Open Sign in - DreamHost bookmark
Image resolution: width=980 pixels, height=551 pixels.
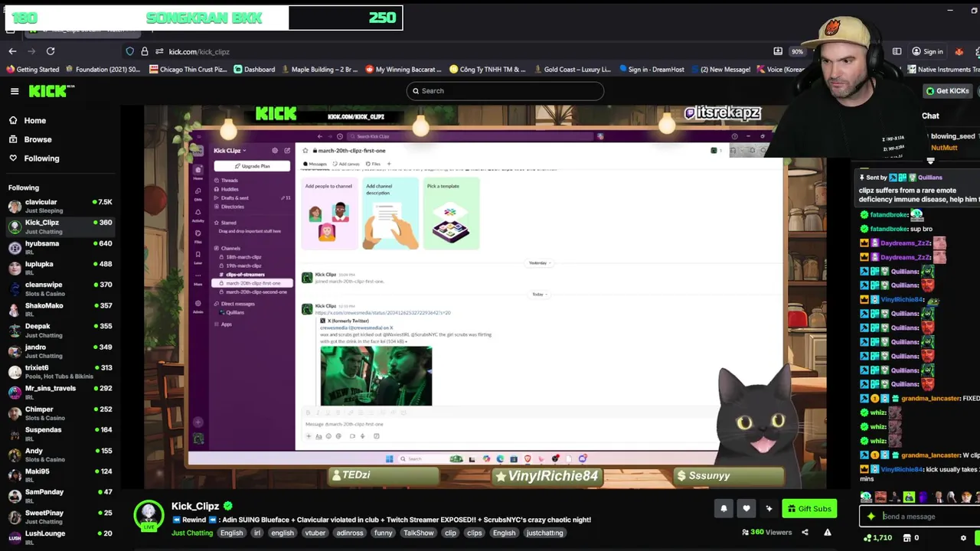[x=652, y=70]
